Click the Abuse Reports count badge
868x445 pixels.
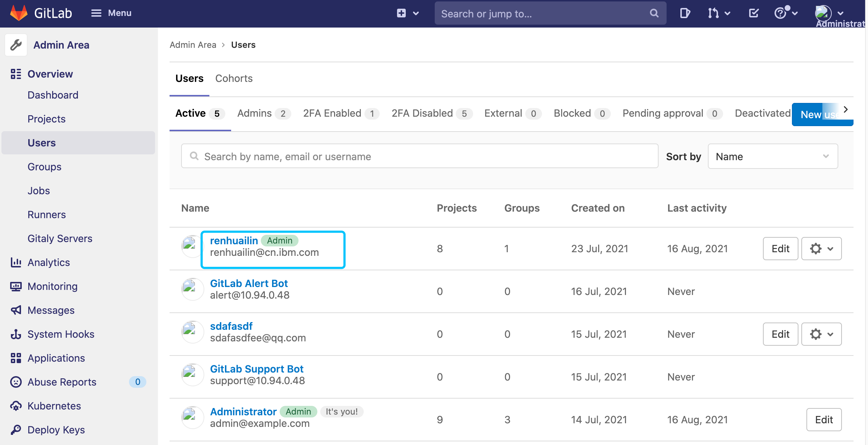[x=138, y=382]
